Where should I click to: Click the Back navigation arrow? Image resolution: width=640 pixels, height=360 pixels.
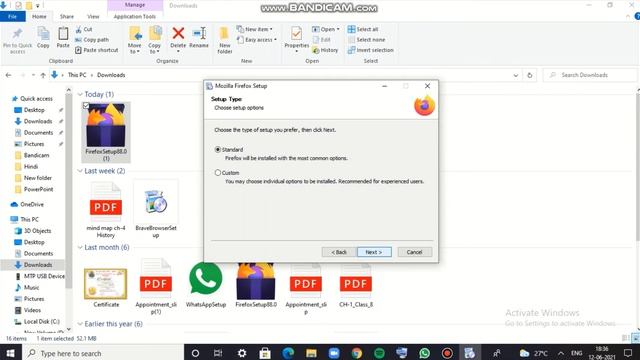click(9, 75)
